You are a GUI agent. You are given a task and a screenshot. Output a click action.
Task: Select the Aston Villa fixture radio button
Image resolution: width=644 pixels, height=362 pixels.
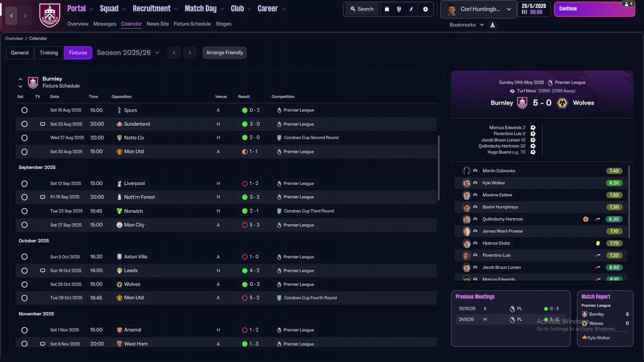(x=24, y=257)
